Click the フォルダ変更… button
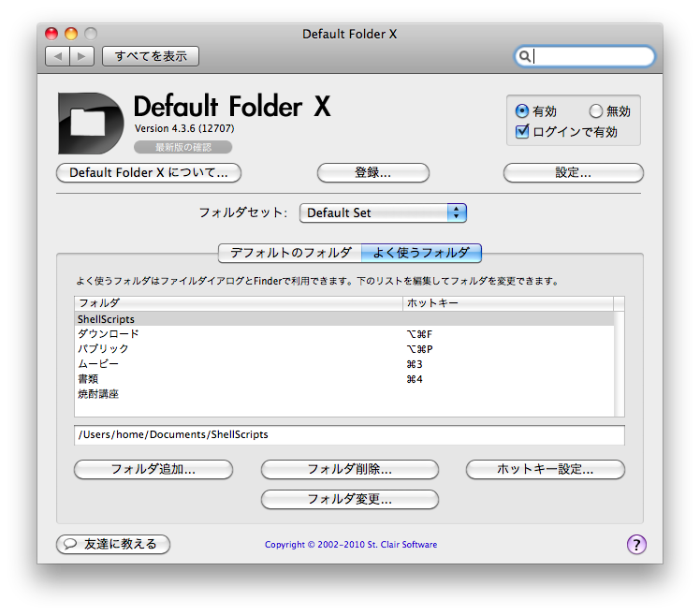The width and height of the screenshot is (700, 615). click(350, 499)
